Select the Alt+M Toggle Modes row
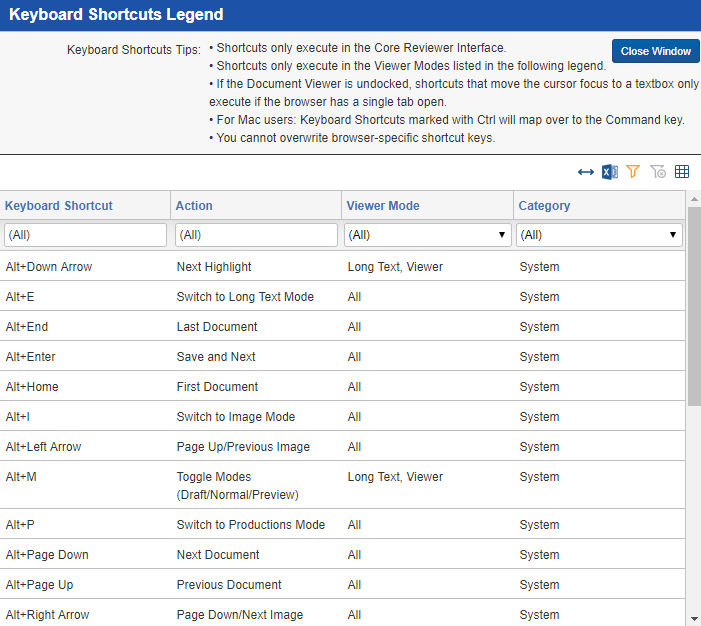701x626 pixels. tap(342, 485)
